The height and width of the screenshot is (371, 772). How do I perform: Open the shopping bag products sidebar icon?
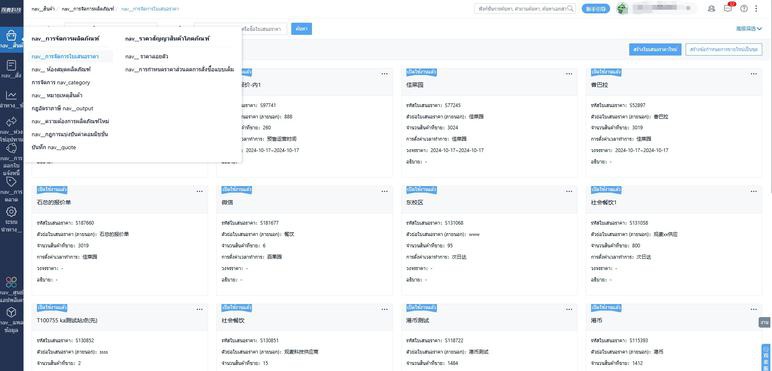[11, 36]
